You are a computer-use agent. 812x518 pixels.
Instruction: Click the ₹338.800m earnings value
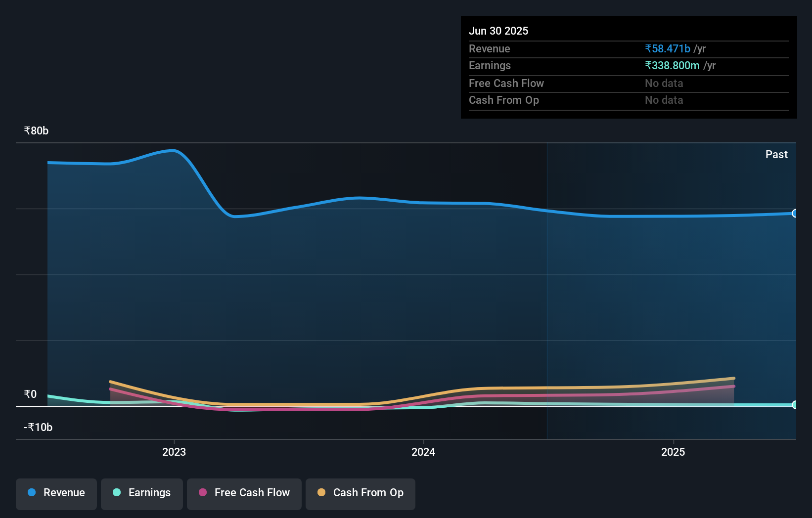[x=672, y=65]
